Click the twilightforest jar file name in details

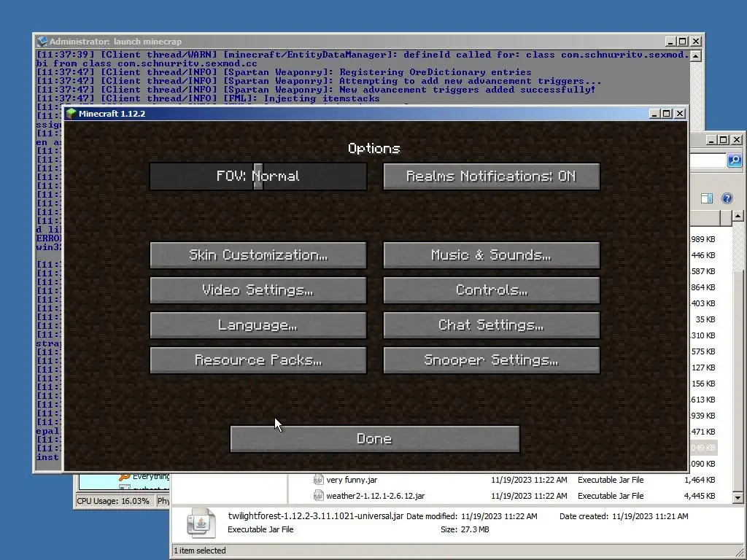pyautogui.click(x=315, y=516)
